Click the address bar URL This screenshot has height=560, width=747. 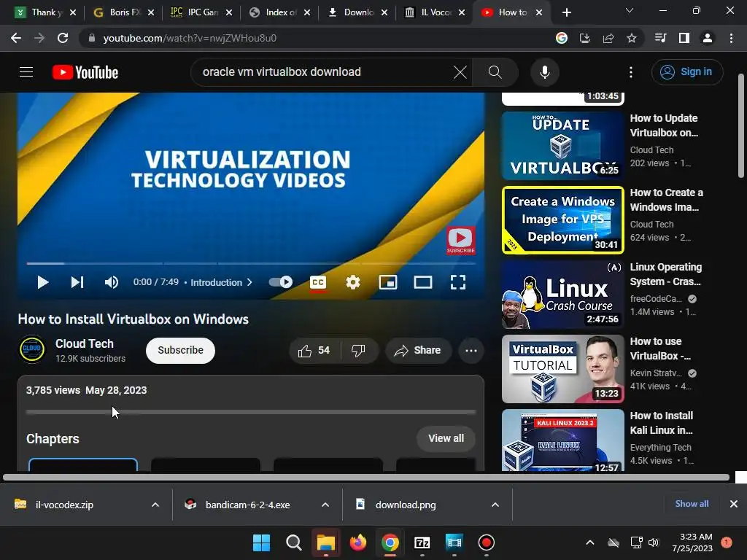(190, 38)
